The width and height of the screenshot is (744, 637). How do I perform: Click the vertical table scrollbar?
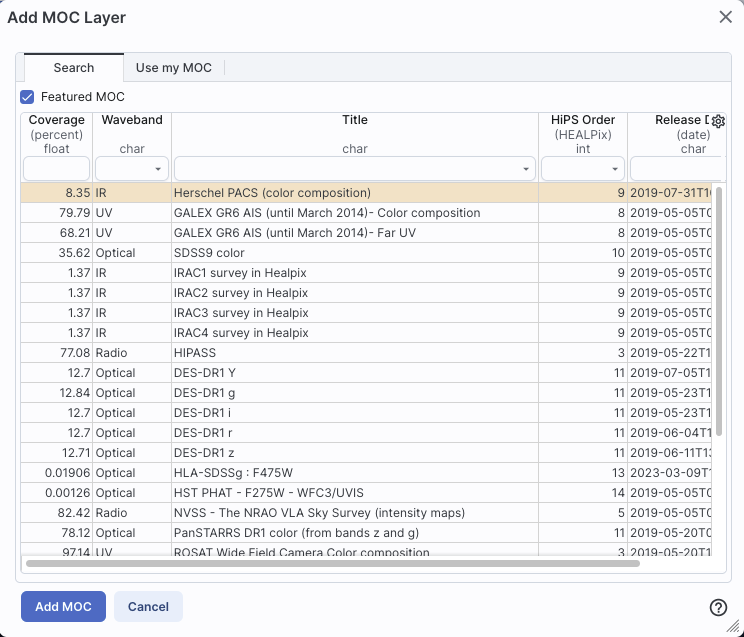point(718,311)
